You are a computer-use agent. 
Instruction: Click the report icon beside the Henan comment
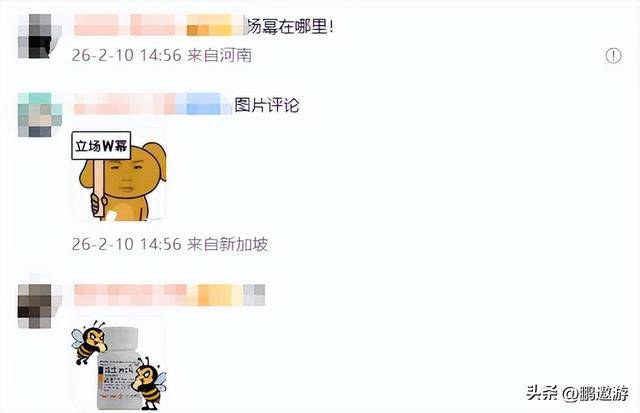(613, 55)
